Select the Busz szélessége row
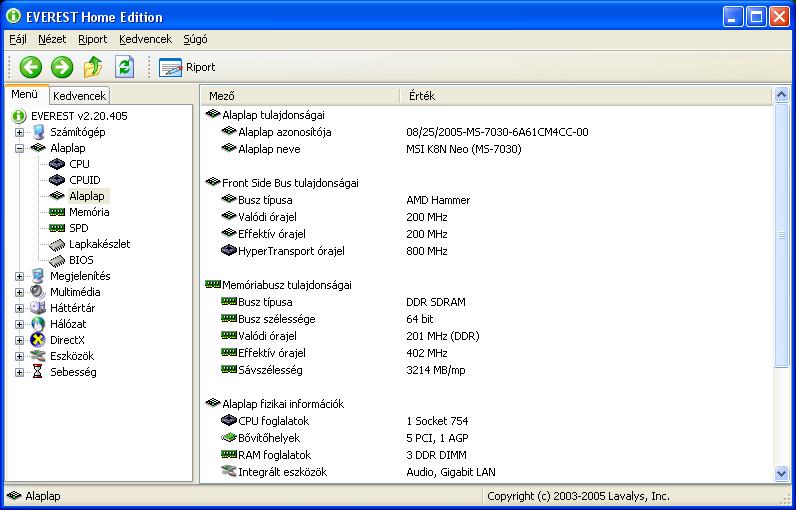The height and width of the screenshot is (510, 796). [x=487, y=319]
